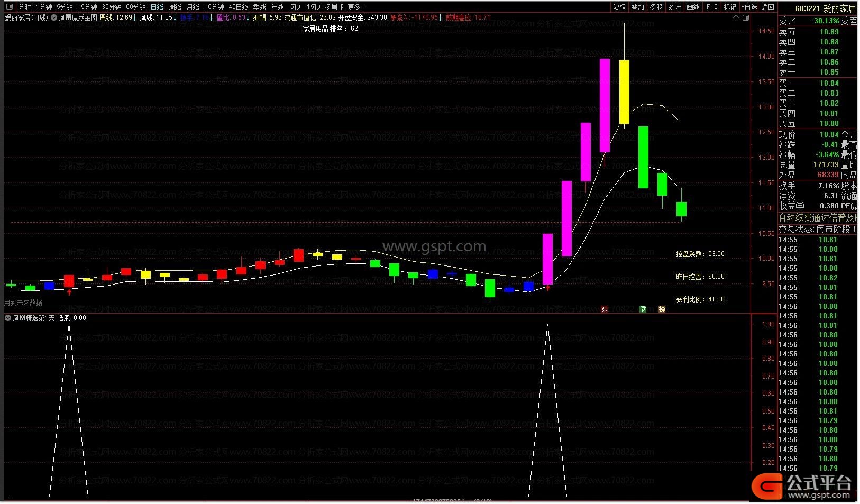
Task: Open the F10 company info
Action: pos(712,7)
